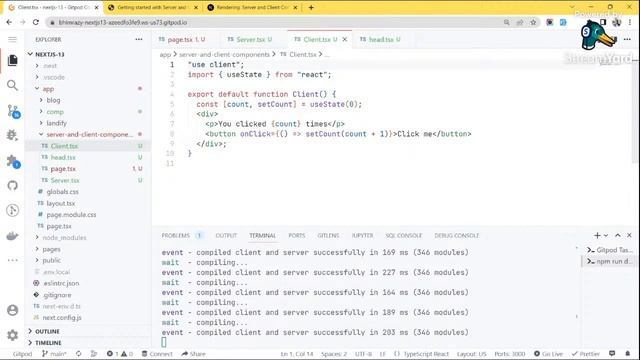This screenshot has width=640, height=360.
Task: Open the GitHub view in activity bar
Action: click(13, 185)
